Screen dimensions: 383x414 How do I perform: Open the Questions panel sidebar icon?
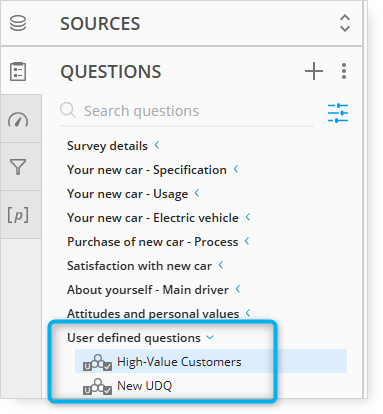[18, 71]
